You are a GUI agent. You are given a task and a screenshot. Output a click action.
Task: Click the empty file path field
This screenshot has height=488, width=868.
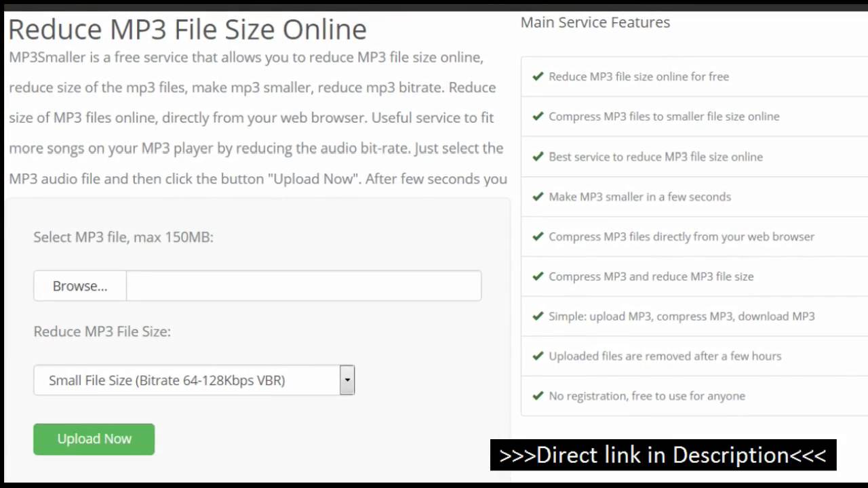click(304, 286)
